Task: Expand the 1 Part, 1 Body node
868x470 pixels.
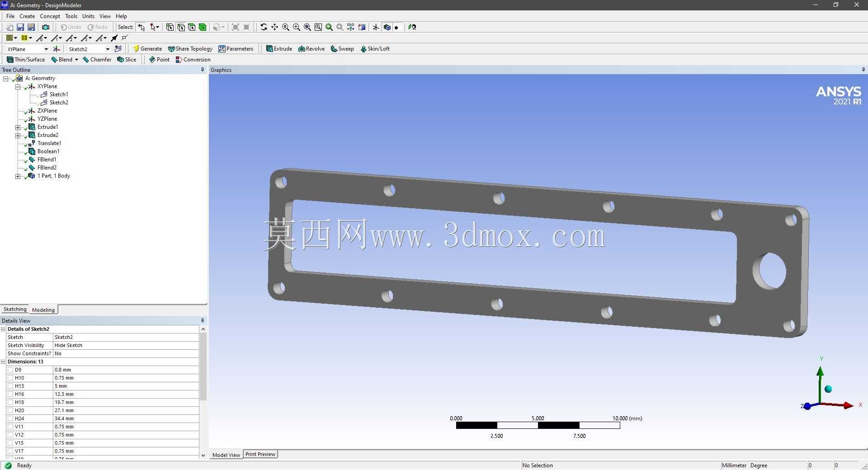Action: coord(18,176)
